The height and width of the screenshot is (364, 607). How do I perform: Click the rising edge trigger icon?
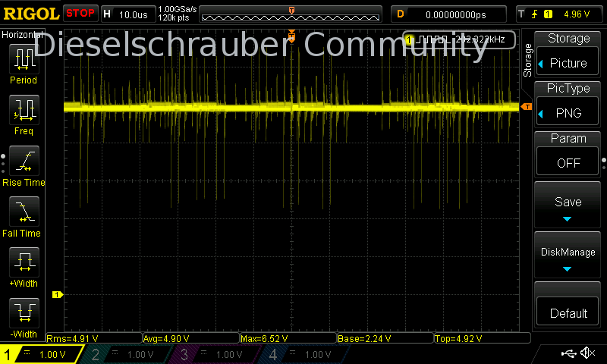pyautogui.click(x=535, y=14)
